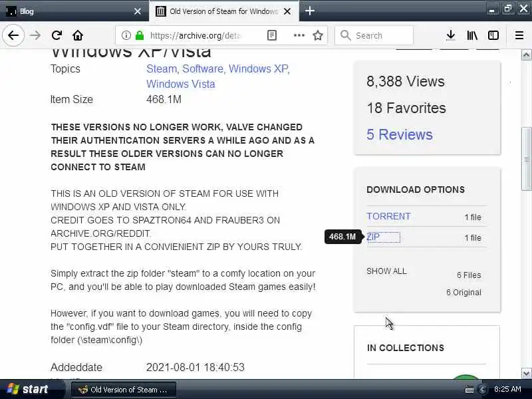This screenshot has height=399, width=532.
Task: Reload the current page
Action: 57,35
